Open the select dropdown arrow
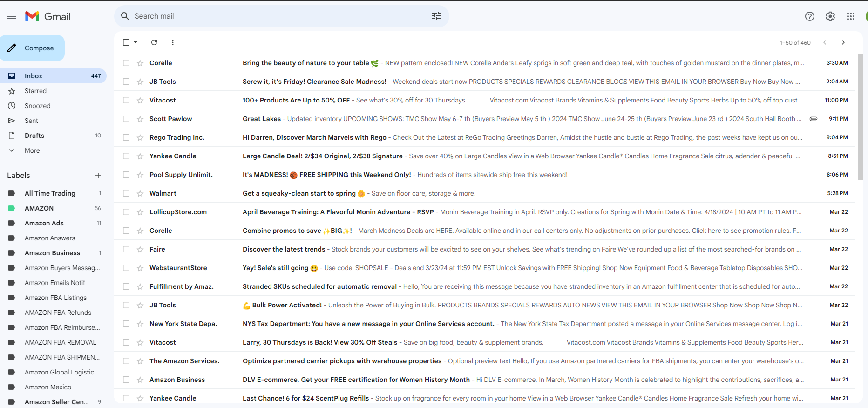The height and width of the screenshot is (408, 868). (x=136, y=42)
